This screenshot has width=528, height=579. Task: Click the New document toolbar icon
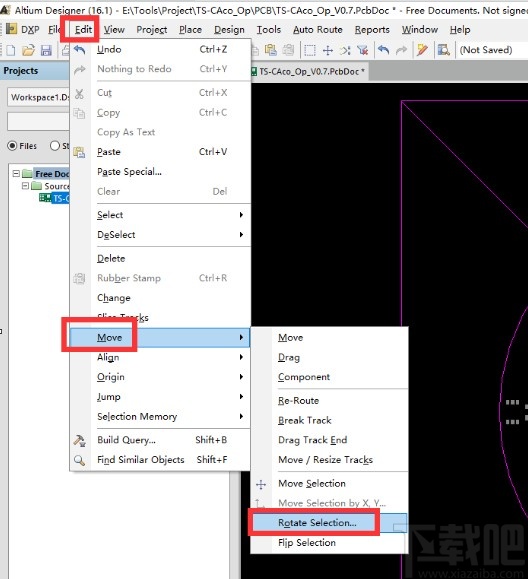coord(11,50)
